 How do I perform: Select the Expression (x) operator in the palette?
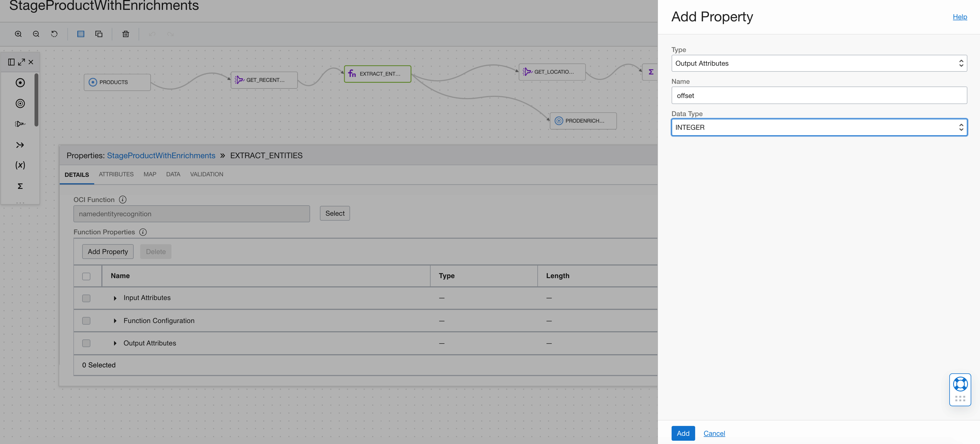(x=20, y=165)
